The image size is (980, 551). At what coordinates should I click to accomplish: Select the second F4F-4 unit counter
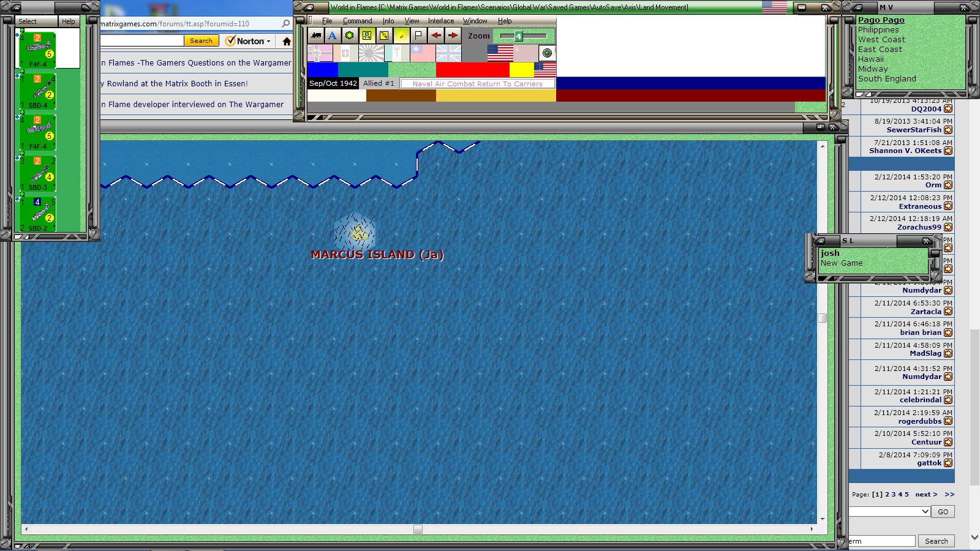click(38, 132)
